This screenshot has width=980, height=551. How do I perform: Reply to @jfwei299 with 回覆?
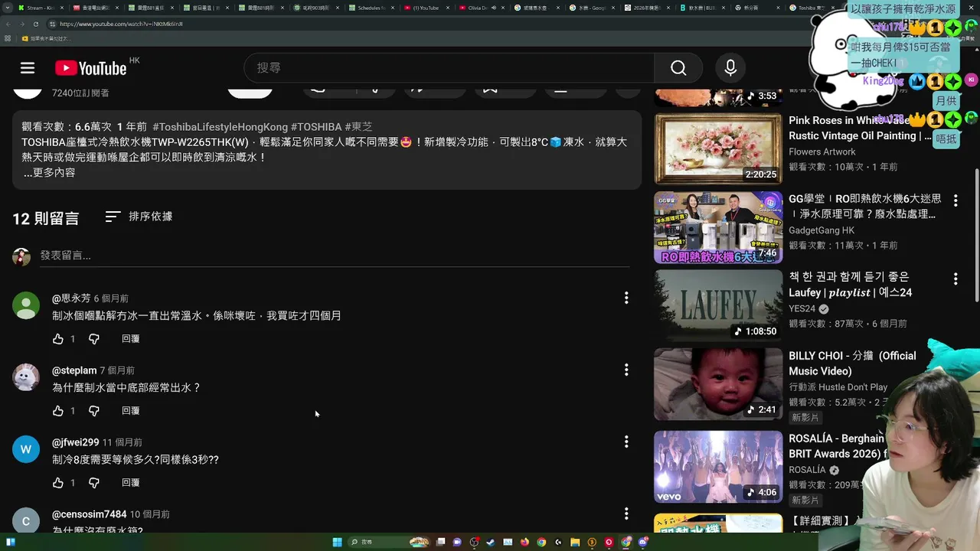point(131,483)
